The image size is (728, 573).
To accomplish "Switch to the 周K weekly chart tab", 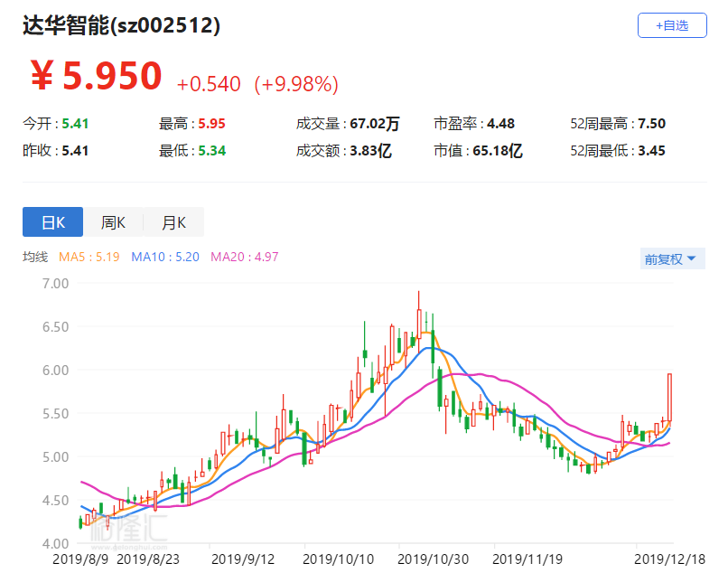I will (x=113, y=222).
